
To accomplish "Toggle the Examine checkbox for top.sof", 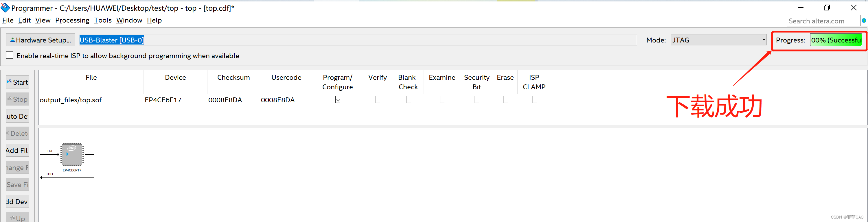I will 442,99.
